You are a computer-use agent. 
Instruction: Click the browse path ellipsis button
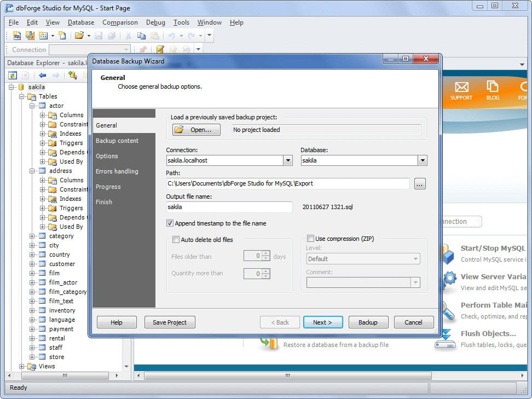(x=420, y=184)
